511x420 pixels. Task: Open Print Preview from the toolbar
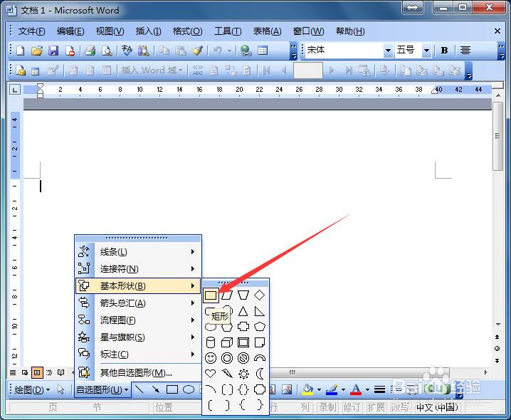pos(107,51)
